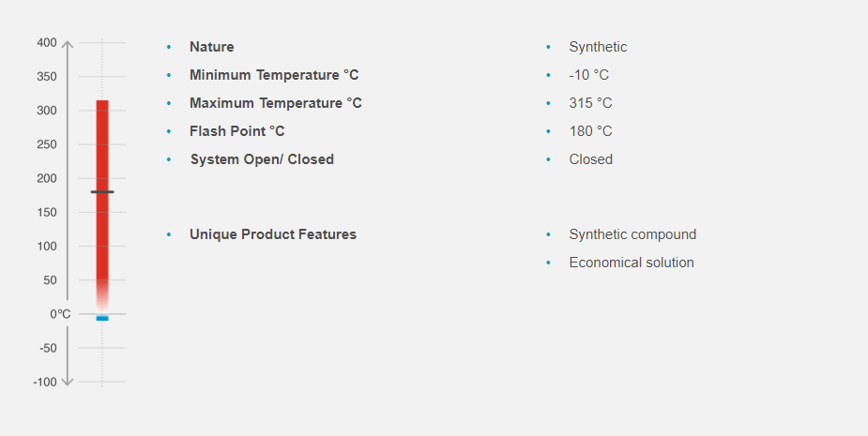Click the 0°C axis label
Image resolution: width=868 pixels, height=436 pixels.
tap(60, 314)
